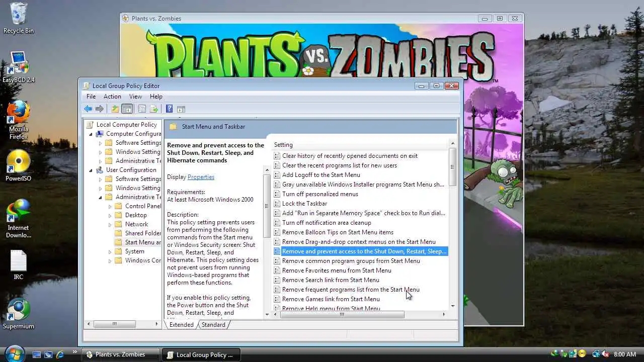Click the Switch Between Windows quick launch icon

coord(48,354)
